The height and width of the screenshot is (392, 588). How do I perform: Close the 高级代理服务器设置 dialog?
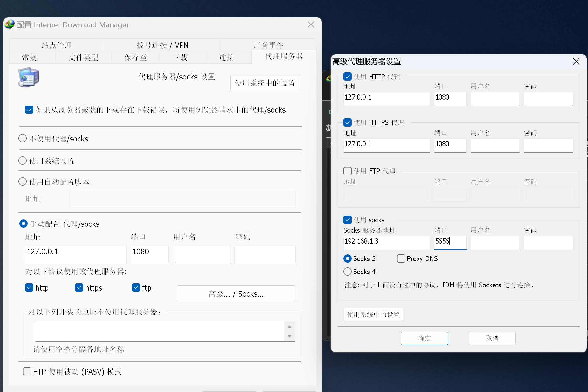576,61
